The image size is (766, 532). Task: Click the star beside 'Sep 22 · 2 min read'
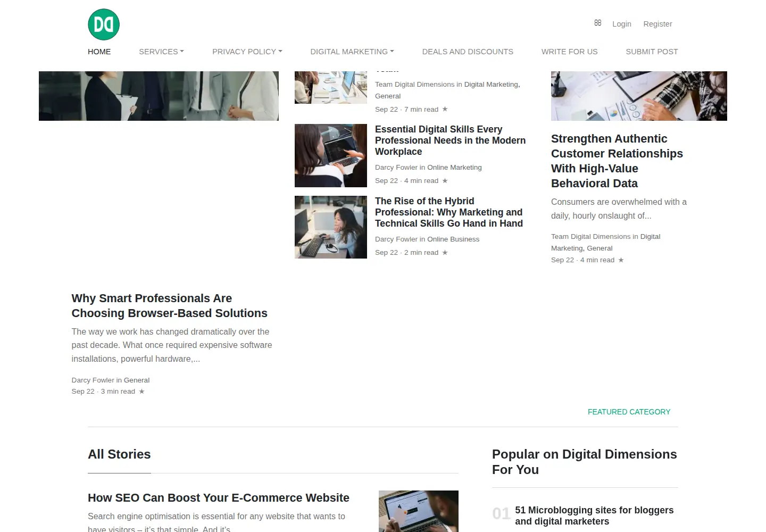[x=445, y=252]
